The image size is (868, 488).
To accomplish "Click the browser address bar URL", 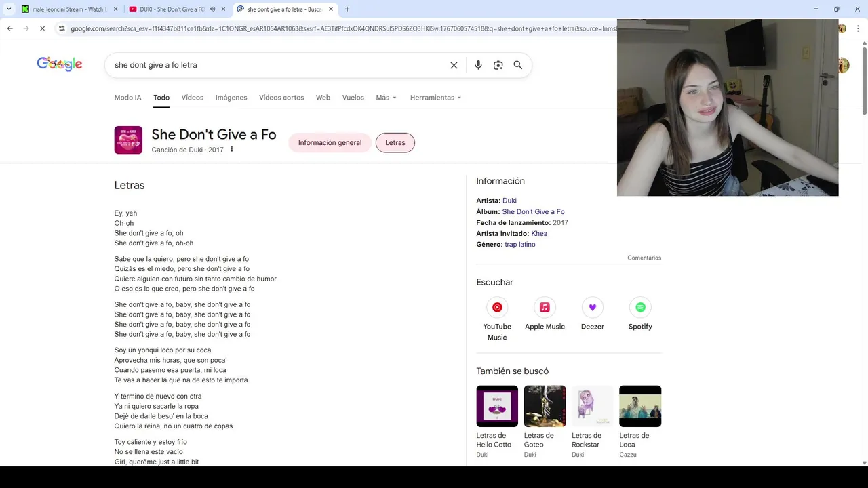I will [x=342, y=28].
